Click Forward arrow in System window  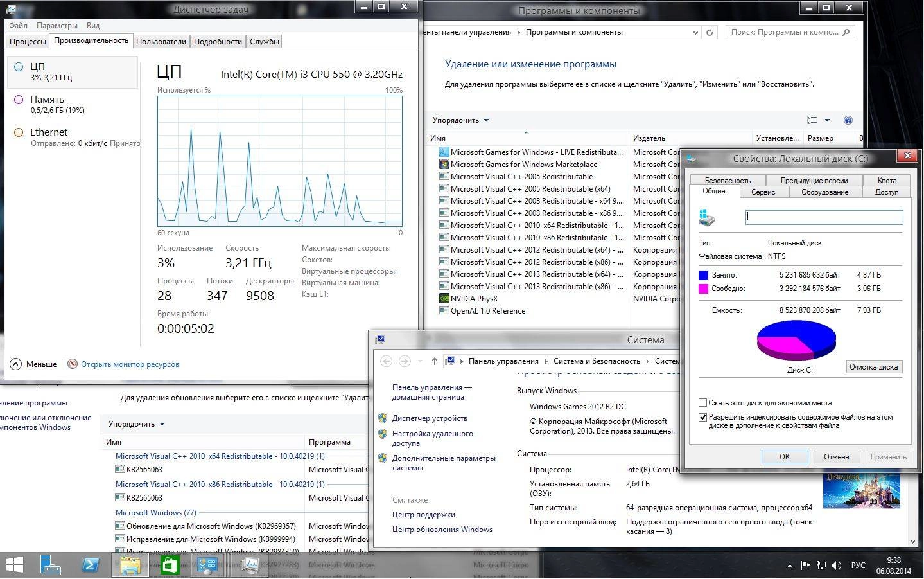coord(405,361)
